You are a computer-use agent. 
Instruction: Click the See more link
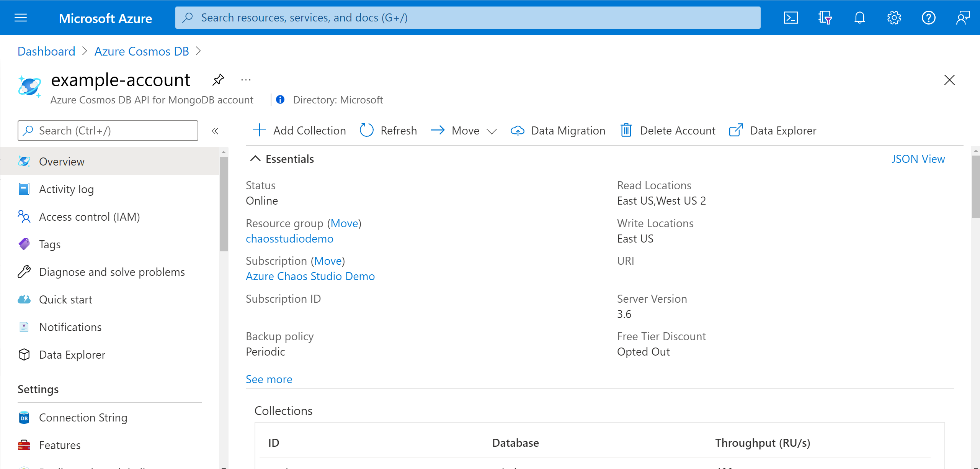coord(269,379)
